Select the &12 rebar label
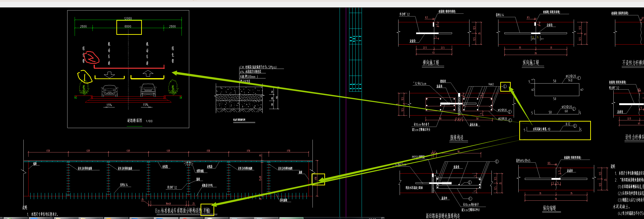644x219 pixels. [x=568, y=124]
